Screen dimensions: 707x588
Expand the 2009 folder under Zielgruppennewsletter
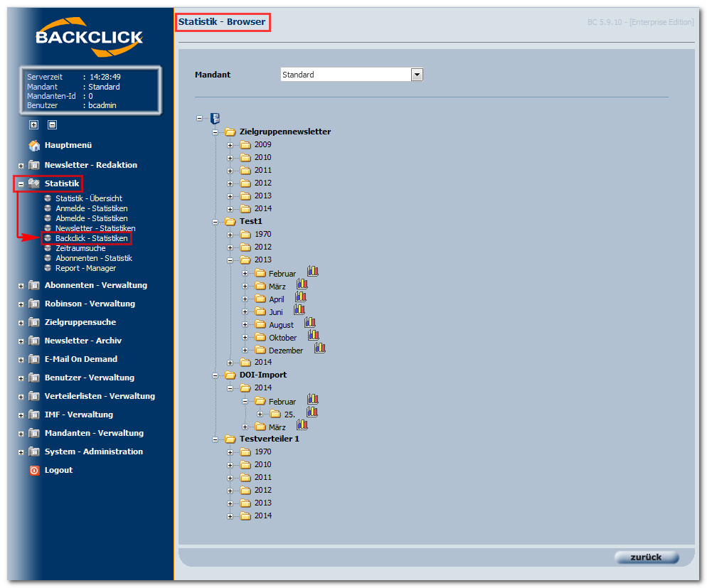pyautogui.click(x=230, y=145)
